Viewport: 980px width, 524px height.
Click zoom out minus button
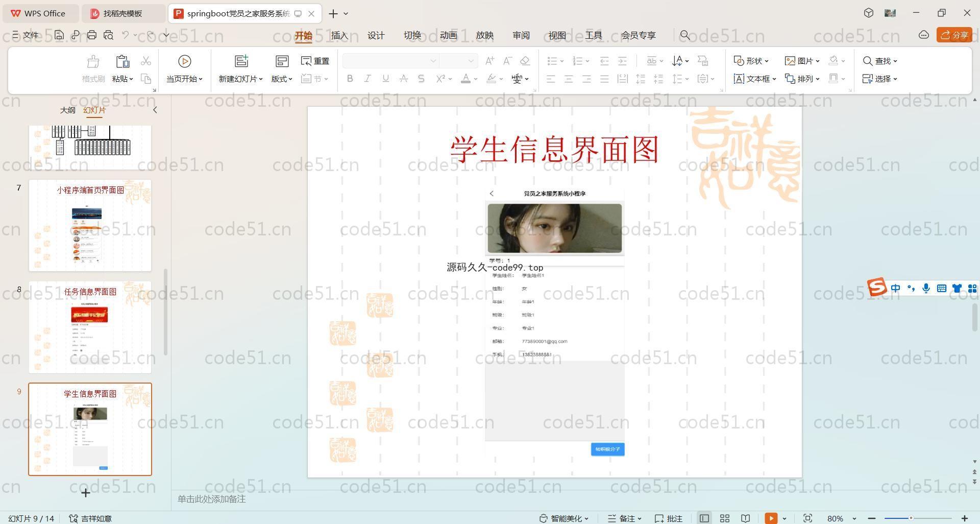(872, 518)
